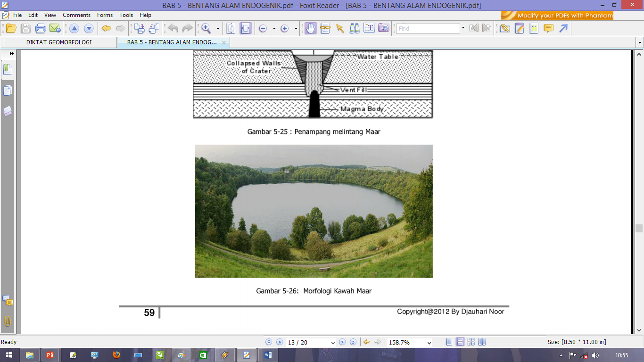The height and width of the screenshot is (362, 644).
Task: Activate the Hand tool
Action: (x=310, y=28)
